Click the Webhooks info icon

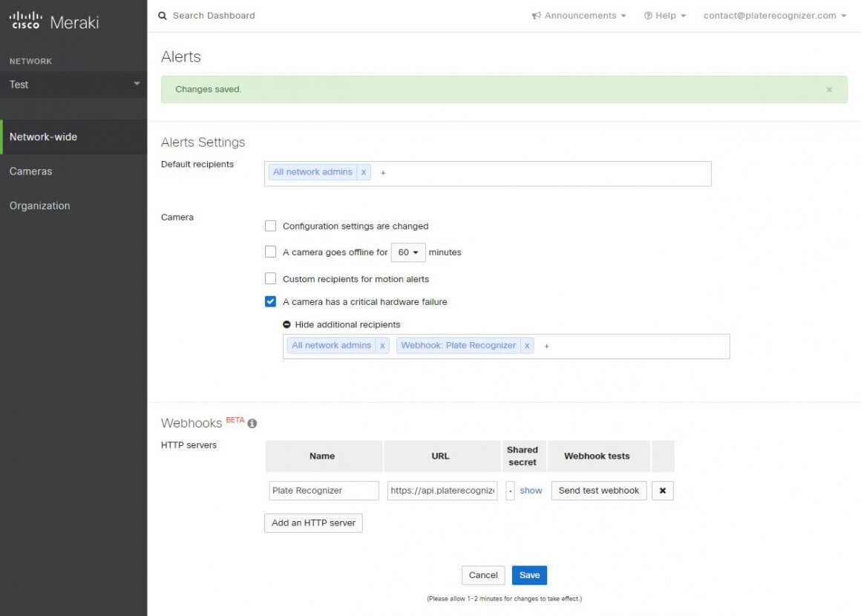tap(252, 423)
